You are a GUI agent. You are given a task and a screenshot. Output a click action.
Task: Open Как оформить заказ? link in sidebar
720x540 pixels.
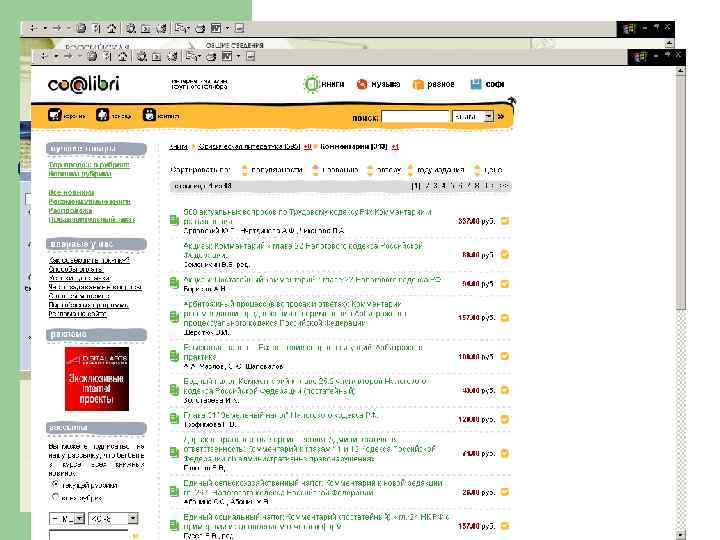[89, 260]
